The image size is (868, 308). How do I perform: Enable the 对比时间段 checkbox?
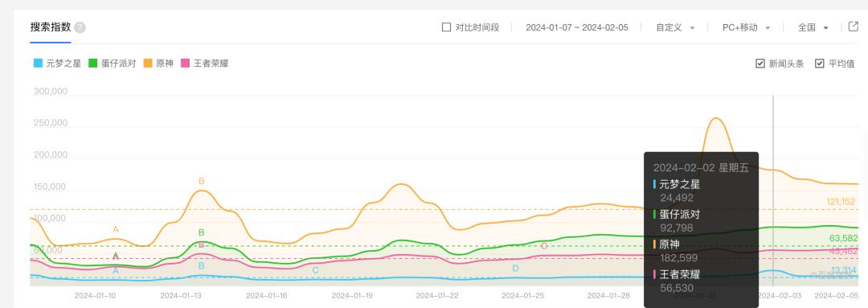(446, 27)
